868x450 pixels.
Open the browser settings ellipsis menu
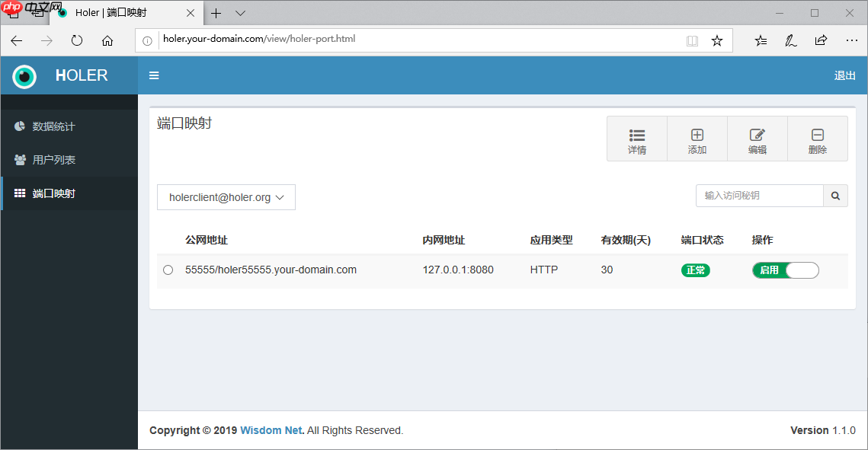(x=851, y=40)
